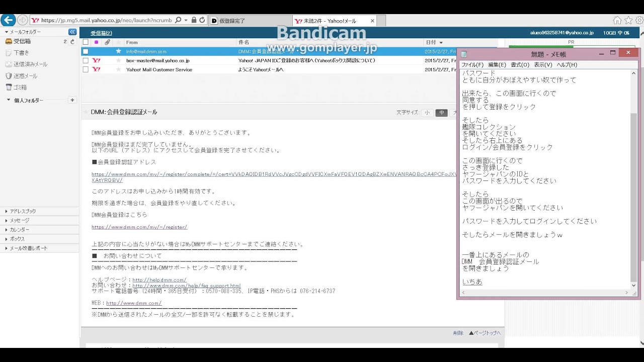This screenshot has height=362, width=644.
Task: Go back using the browser back arrow
Action: click(8, 20)
